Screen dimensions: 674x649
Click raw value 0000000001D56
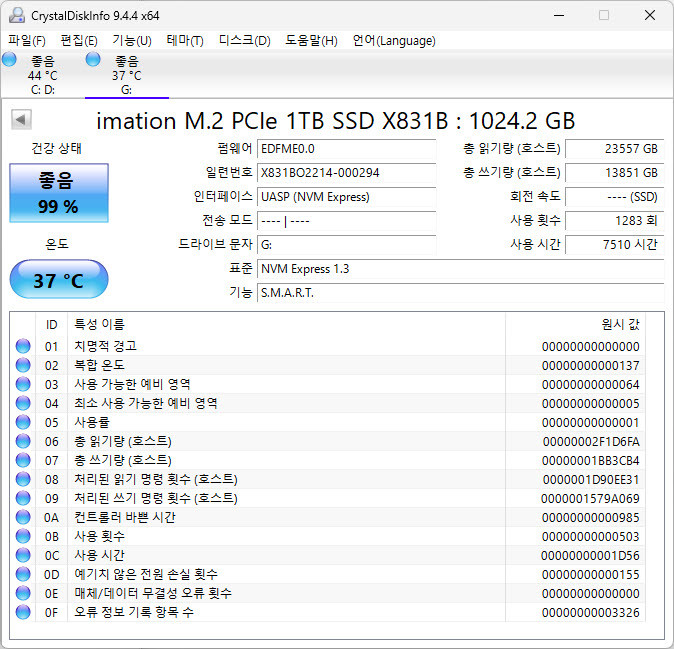[x=590, y=556]
